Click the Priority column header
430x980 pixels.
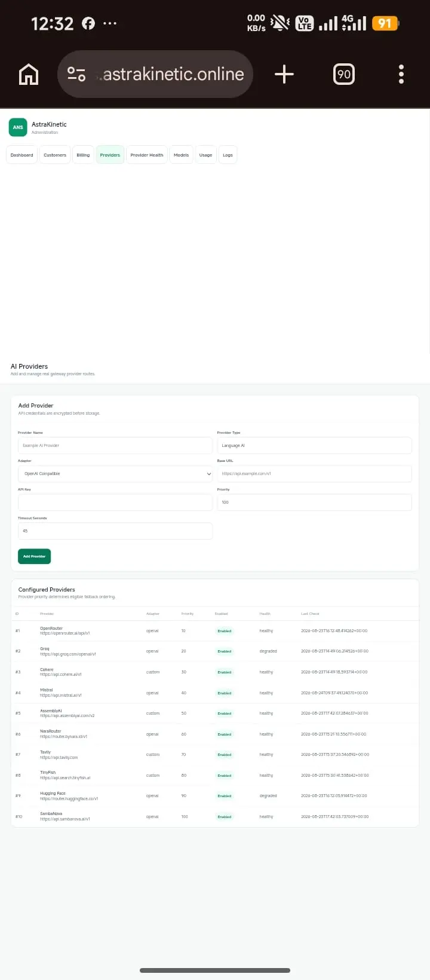click(188, 614)
